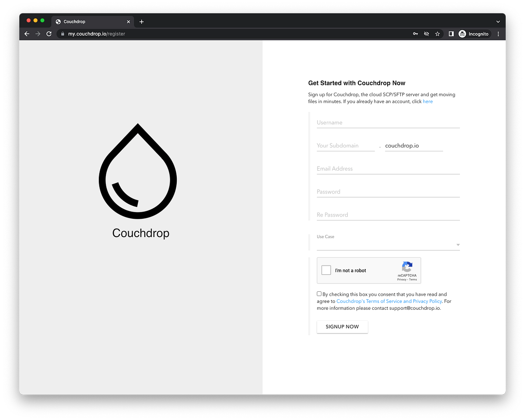Viewport: 525px width, 420px height.
Task: Open the Use Case dropdown
Action: (x=457, y=245)
